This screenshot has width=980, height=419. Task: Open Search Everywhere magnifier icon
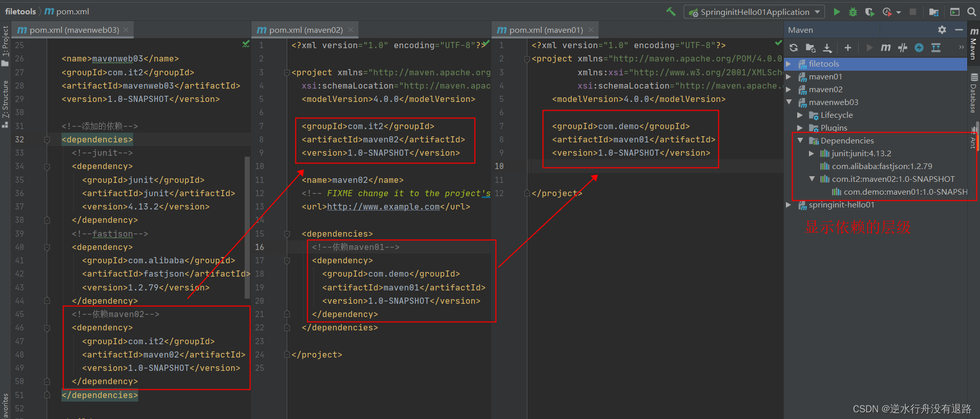tap(971, 12)
